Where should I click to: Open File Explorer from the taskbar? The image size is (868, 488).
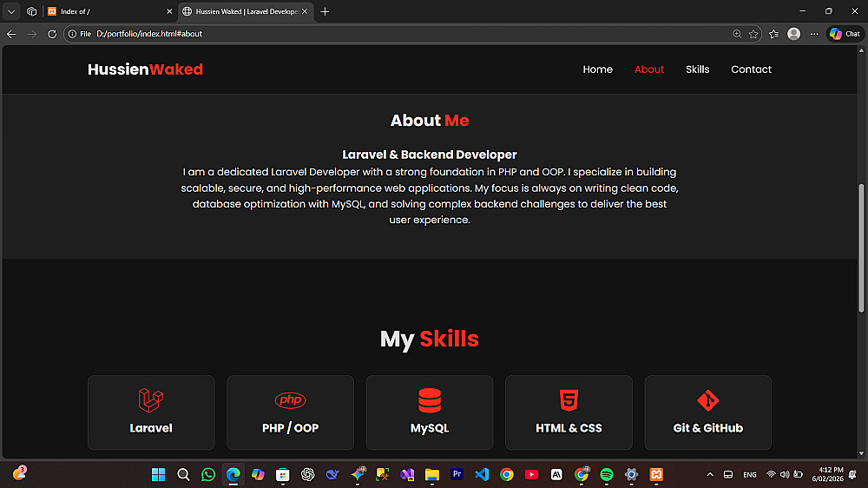coord(431,474)
